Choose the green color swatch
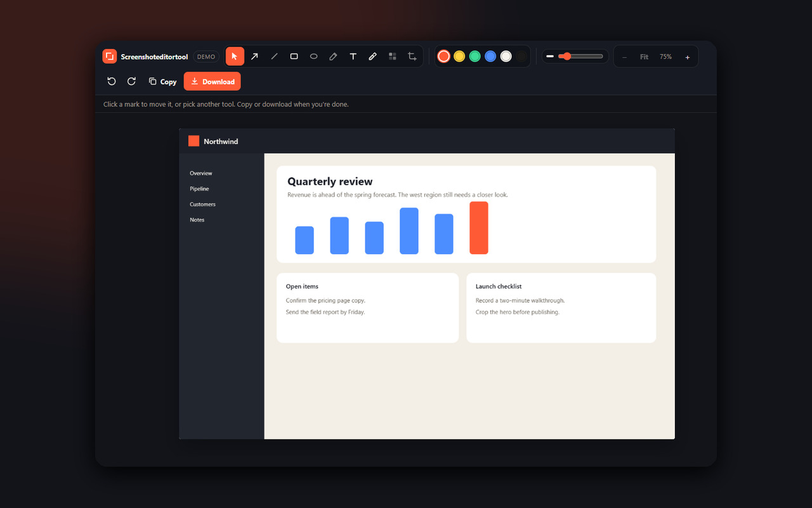This screenshot has height=508, width=812. point(475,57)
